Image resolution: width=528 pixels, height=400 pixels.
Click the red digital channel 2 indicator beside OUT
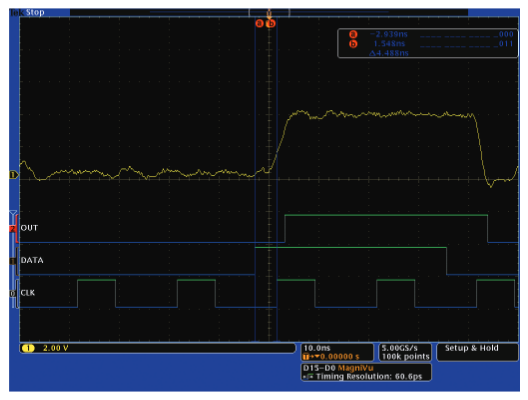12,229
